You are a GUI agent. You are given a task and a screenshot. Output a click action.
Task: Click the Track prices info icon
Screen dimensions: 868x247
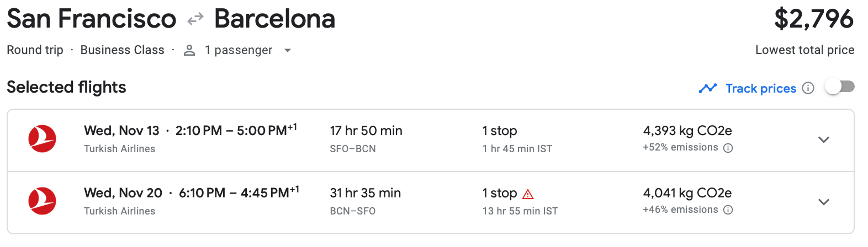808,88
